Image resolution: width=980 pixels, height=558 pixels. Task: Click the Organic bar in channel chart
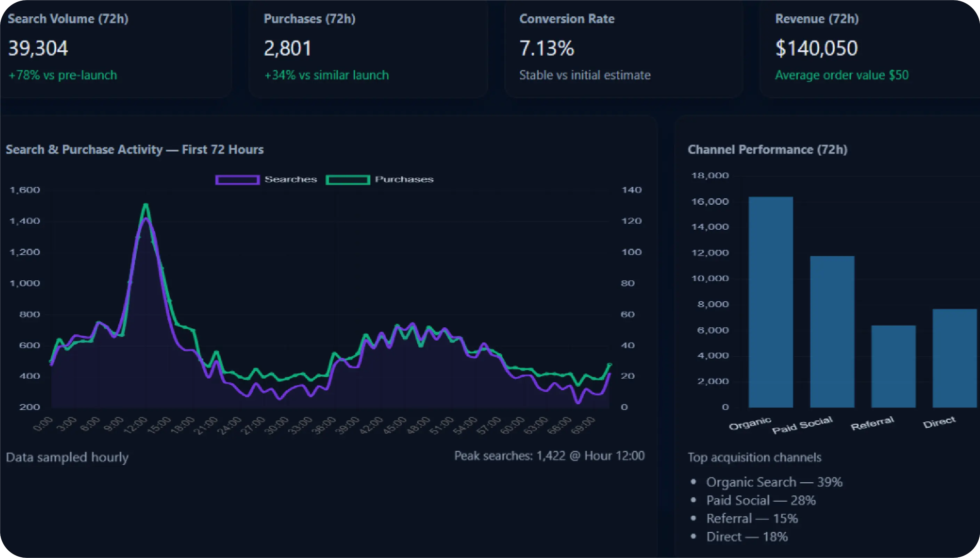[x=771, y=302]
